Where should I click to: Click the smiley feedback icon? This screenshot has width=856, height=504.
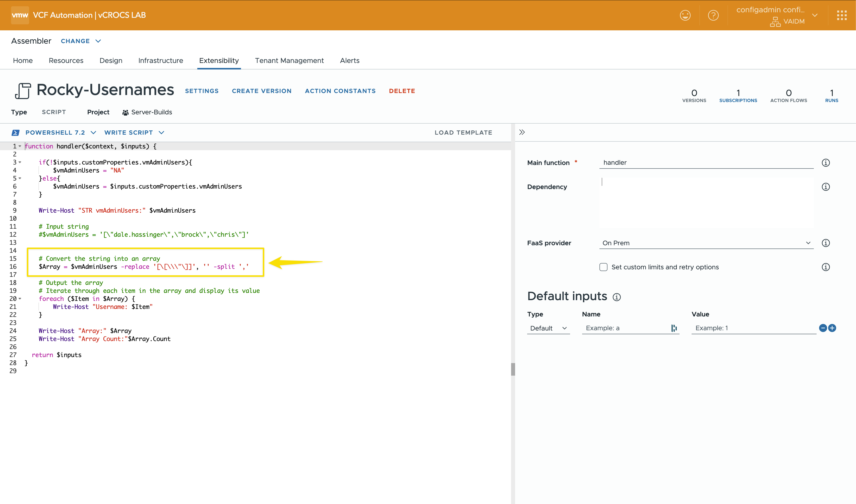[685, 15]
